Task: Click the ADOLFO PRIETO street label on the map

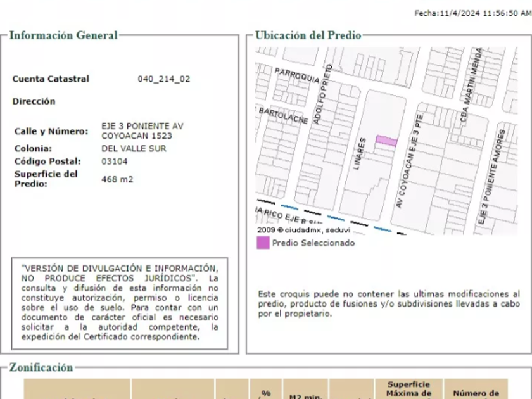Action: click(322, 94)
